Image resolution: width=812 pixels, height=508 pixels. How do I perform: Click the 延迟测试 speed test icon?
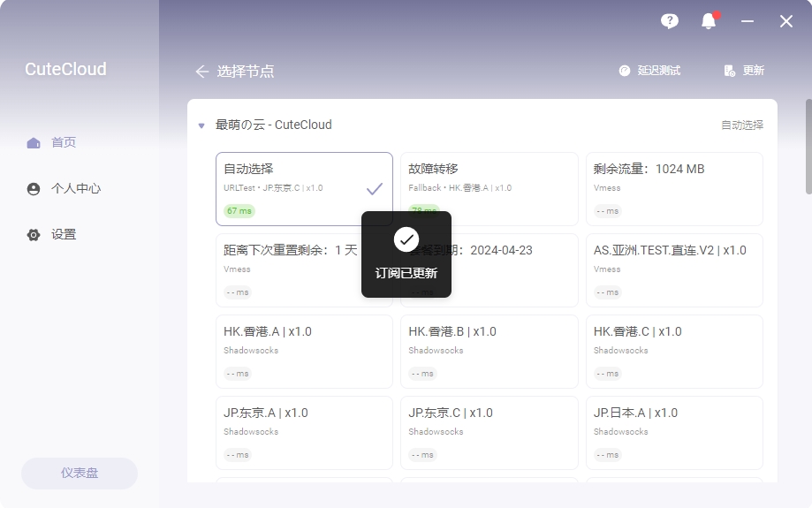tap(625, 71)
